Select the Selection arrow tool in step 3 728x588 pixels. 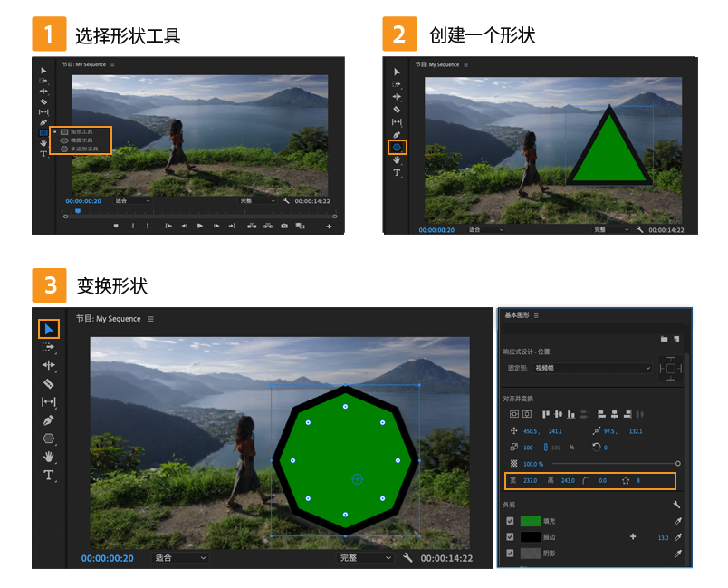(x=49, y=329)
